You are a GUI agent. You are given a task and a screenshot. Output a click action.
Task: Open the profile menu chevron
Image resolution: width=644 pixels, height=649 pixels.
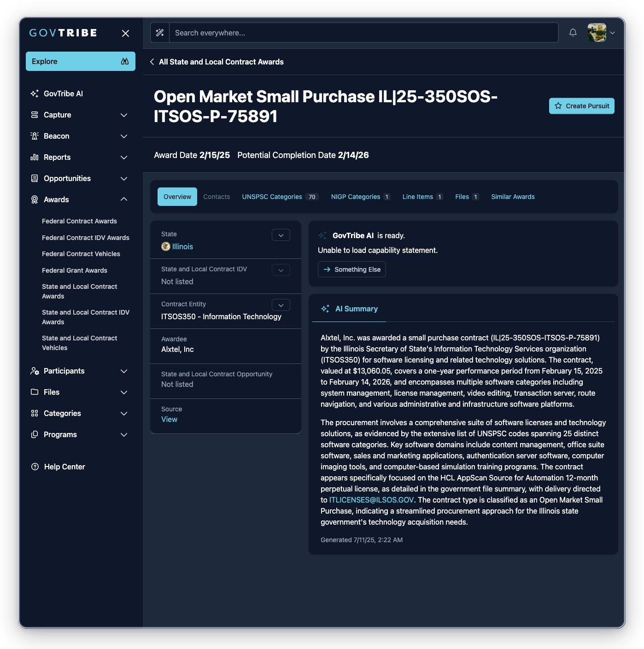pyautogui.click(x=612, y=33)
